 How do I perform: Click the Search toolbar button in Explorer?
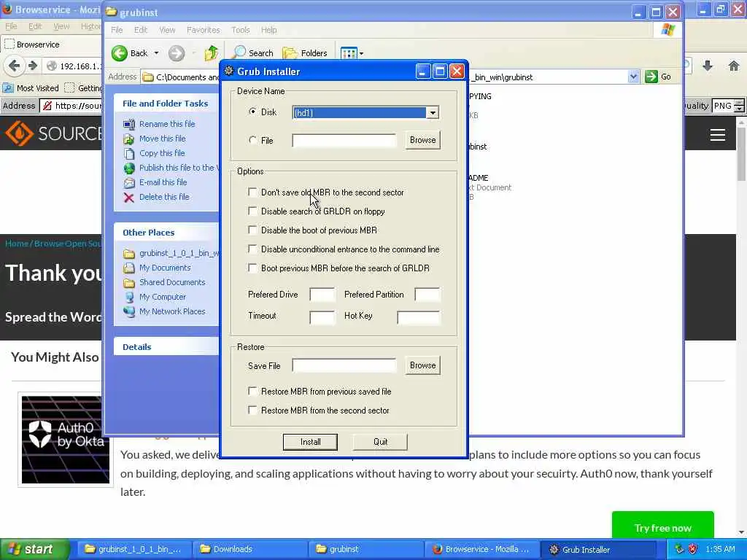[x=252, y=52]
